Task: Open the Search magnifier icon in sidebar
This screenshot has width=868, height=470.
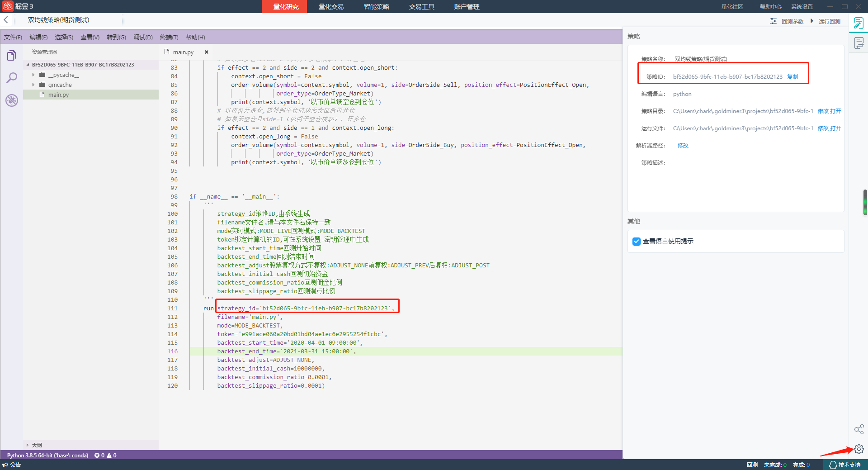Action: coord(12,78)
